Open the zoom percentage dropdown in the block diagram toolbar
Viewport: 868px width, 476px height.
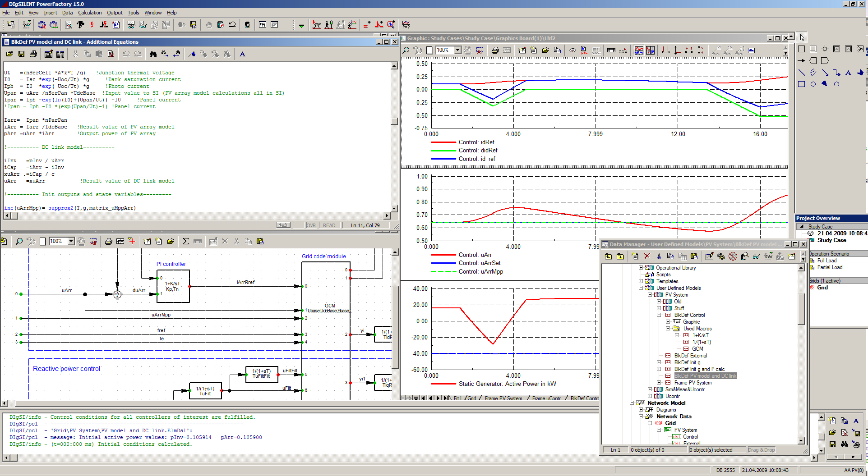coord(71,241)
